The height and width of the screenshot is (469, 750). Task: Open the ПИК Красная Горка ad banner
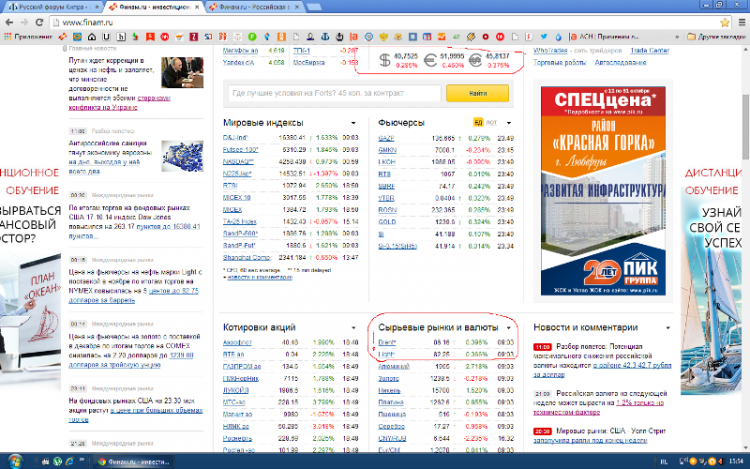pos(603,190)
